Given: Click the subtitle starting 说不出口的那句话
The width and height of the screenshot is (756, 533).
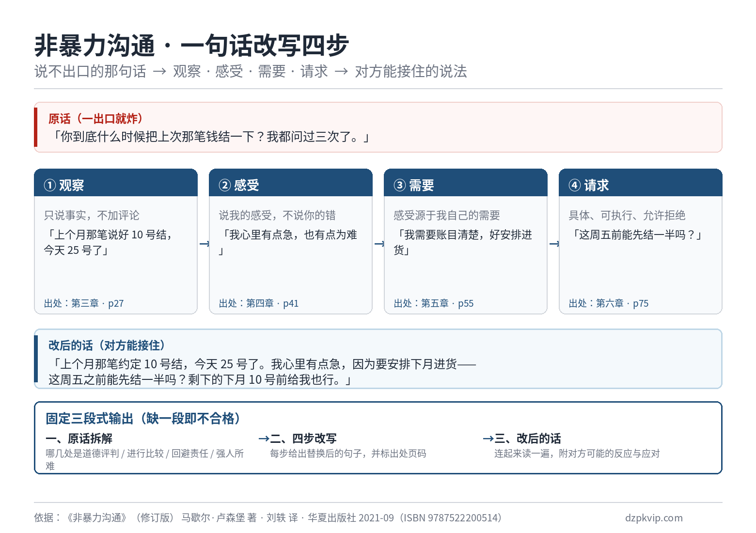Looking at the screenshot, I should point(251,71).
